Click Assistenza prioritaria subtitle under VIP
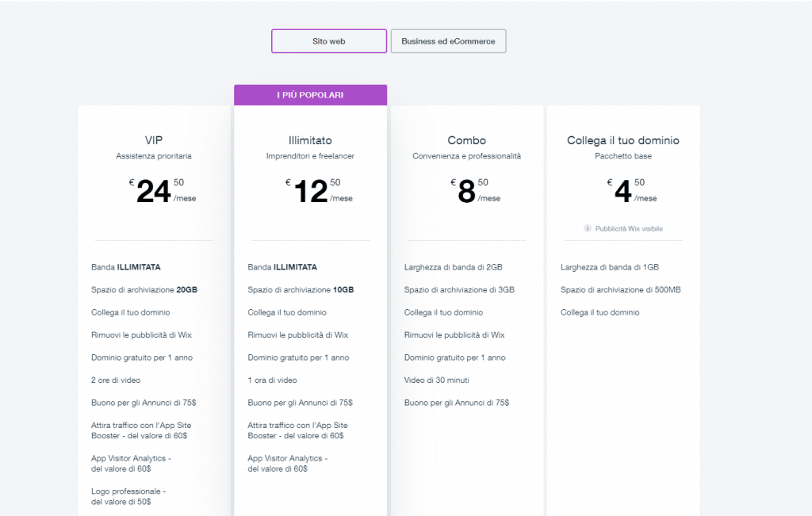 pos(153,155)
